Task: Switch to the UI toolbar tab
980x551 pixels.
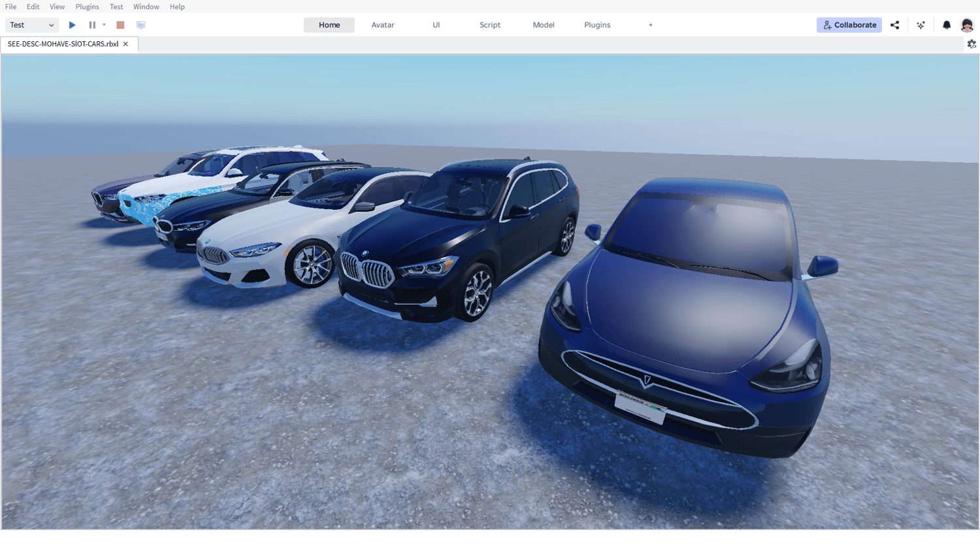Action: (436, 25)
